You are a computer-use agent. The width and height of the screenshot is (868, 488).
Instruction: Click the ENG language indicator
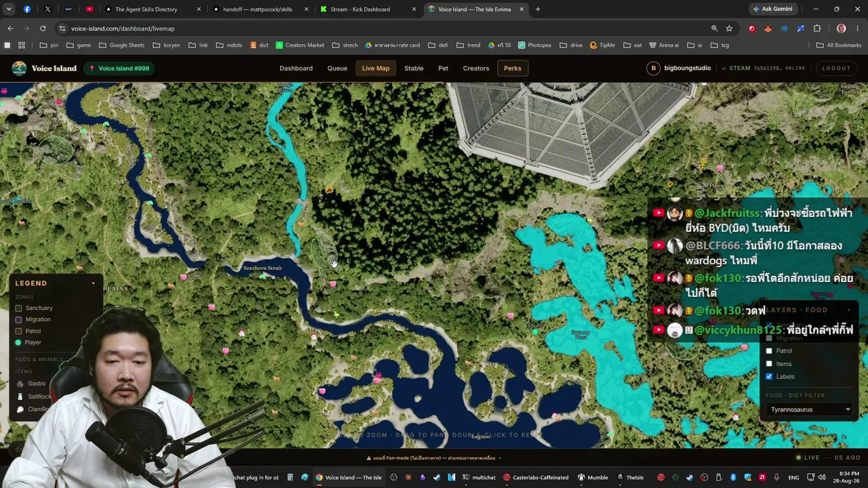tap(793, 477)
